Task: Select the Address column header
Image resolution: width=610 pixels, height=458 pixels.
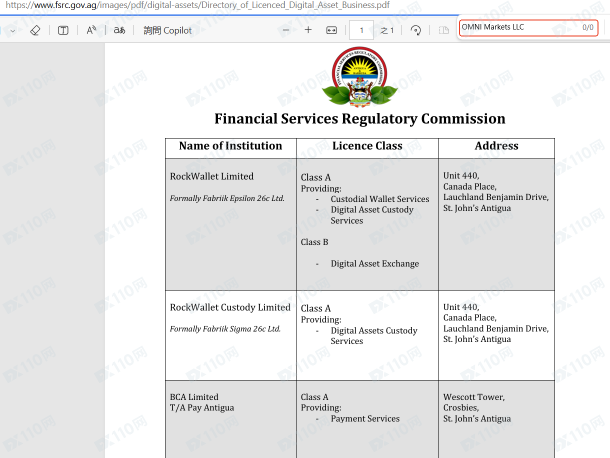Action: [x=496, y=146]
